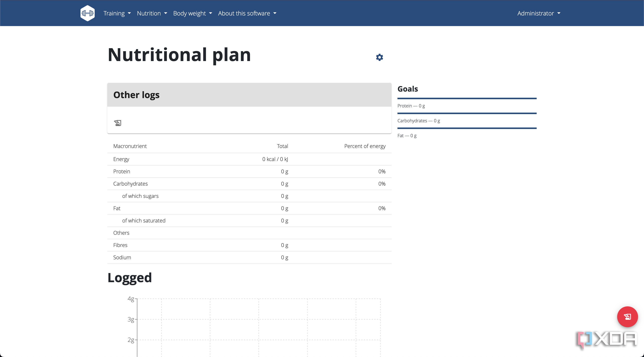Click the 'Fat — 0 g' goal text
Viewport: 644px width, 357px height.
[407, 136]
